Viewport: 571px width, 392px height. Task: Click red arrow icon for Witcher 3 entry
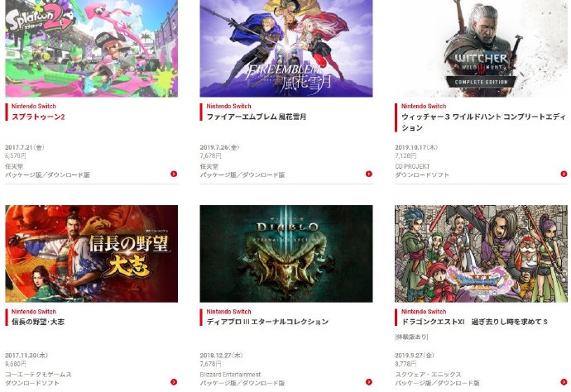(564, 174)
